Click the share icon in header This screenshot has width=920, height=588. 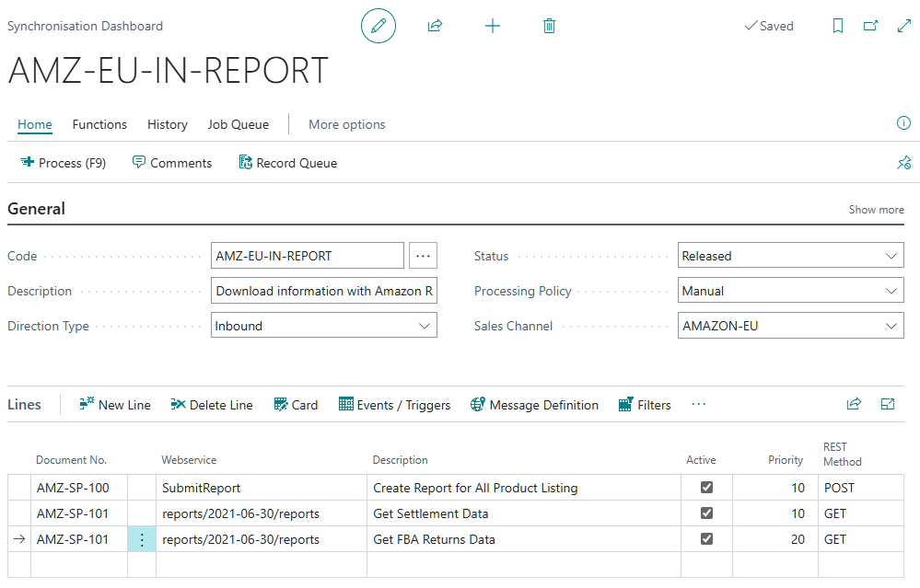click(435, 26)
